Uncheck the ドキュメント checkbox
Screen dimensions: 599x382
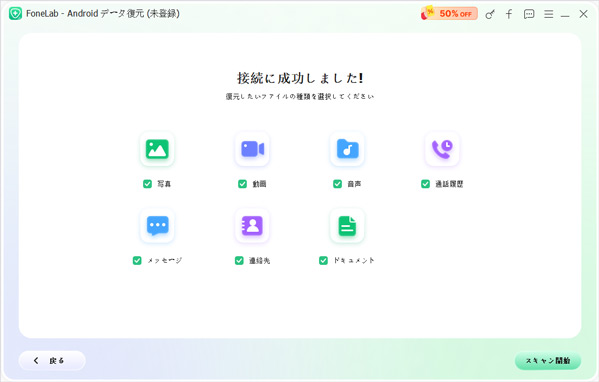click(323, 261)
